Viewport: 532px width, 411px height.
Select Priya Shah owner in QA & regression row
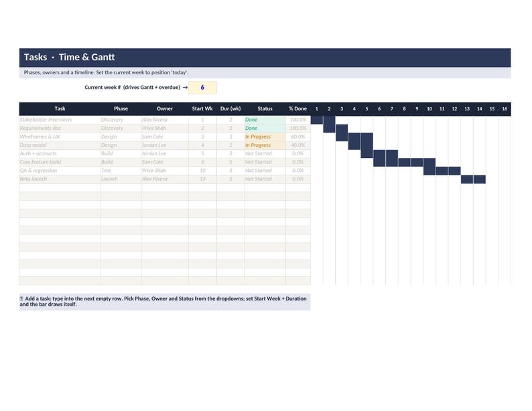pyautogui.click(x=165, y=171)
